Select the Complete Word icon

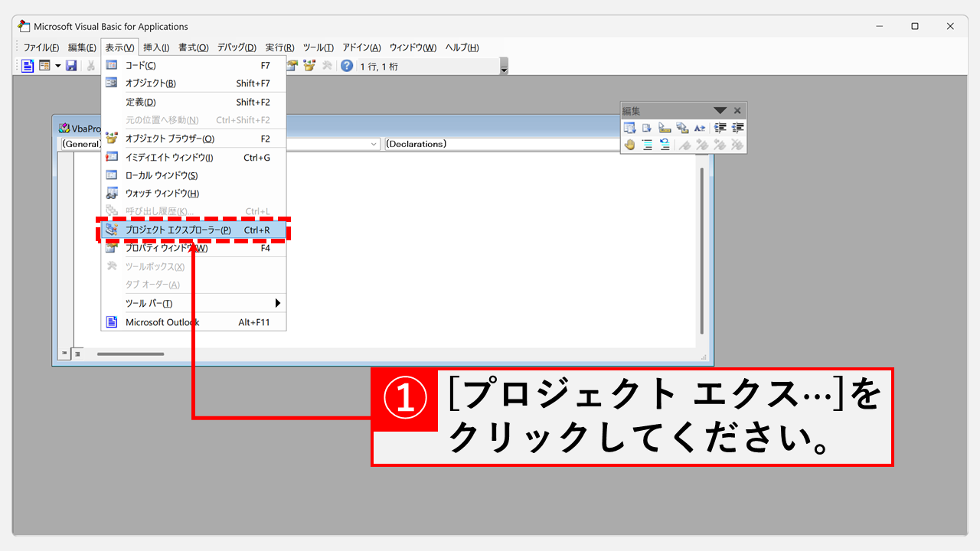pos(699,128)
